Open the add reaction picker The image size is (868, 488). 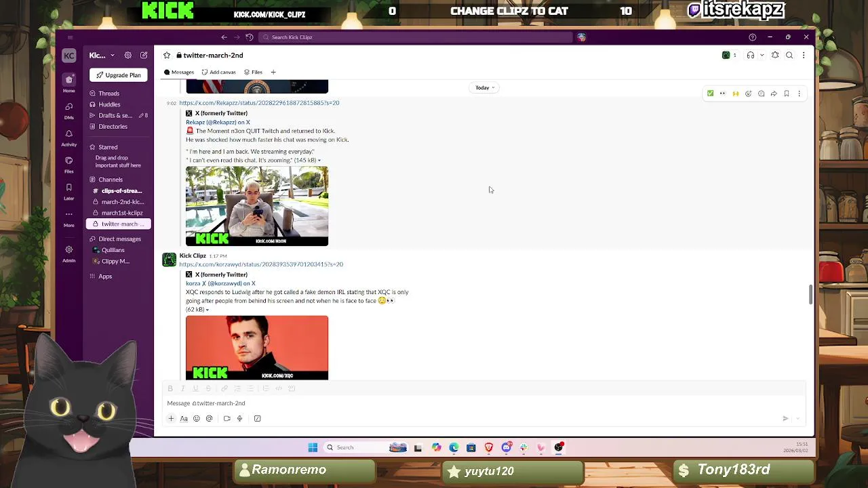click(748, 94)
